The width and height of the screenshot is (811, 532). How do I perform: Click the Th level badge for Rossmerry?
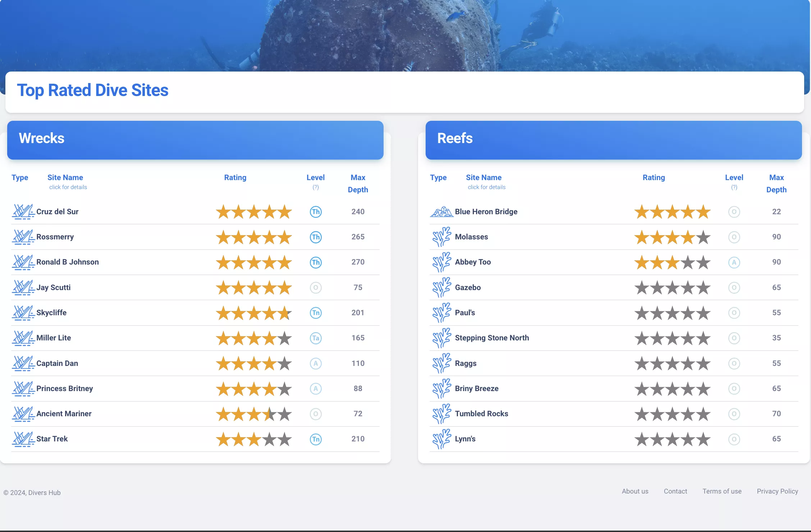pos(316,237)
